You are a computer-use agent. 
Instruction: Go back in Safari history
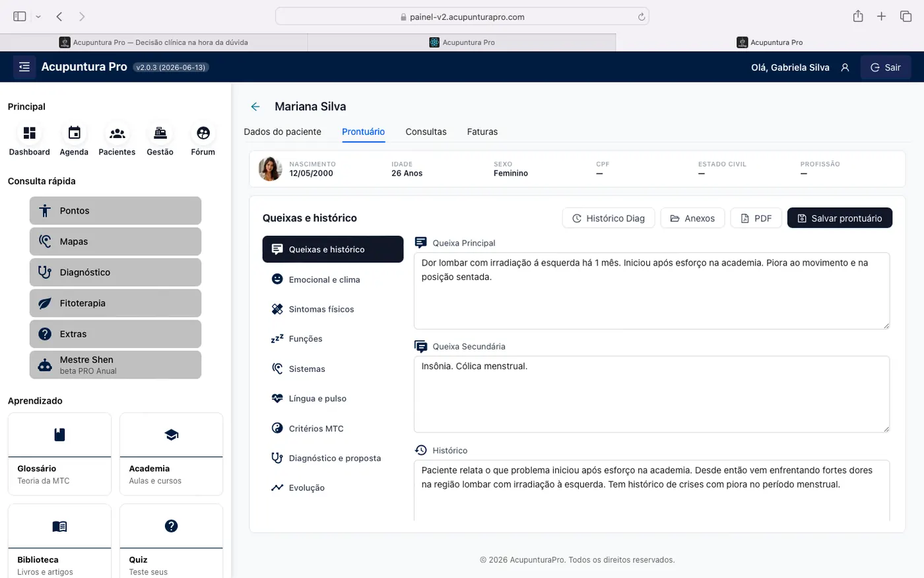pyautogui.click(x=59, y=17)
